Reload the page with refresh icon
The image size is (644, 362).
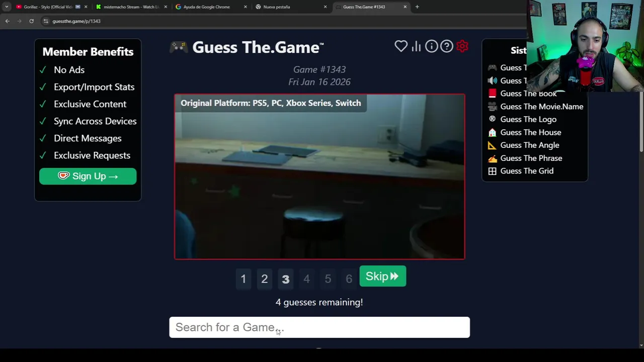click(31, 21)
